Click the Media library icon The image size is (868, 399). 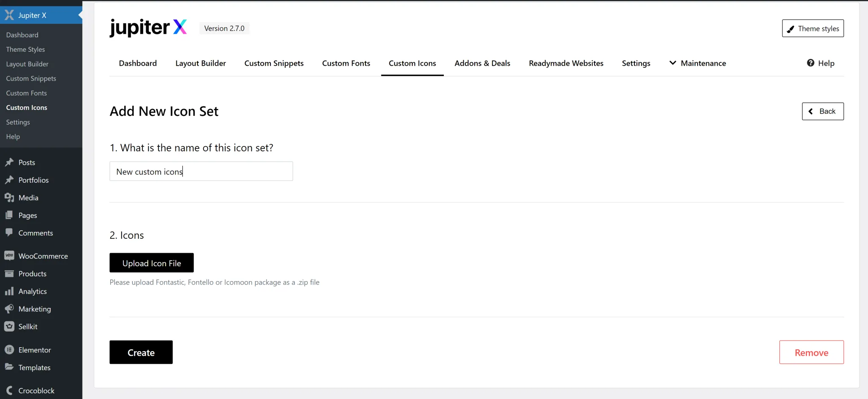point(9,198)
